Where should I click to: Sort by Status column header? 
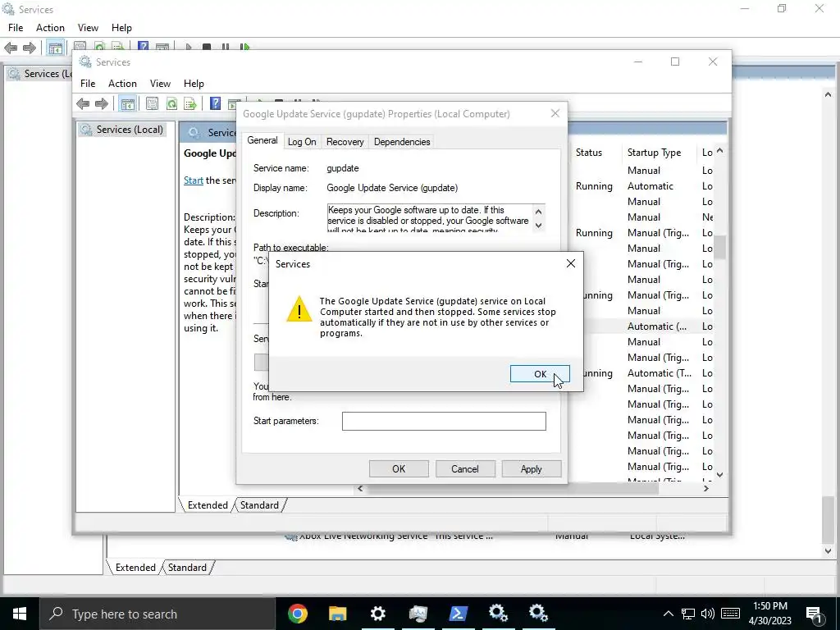589,153
